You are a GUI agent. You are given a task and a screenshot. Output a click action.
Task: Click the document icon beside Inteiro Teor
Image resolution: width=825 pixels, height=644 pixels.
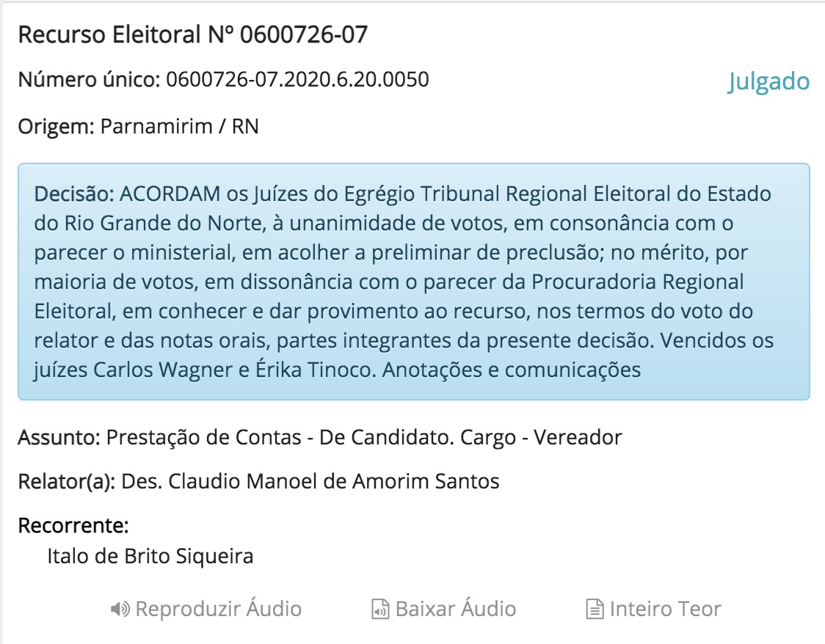coord(594,609)
